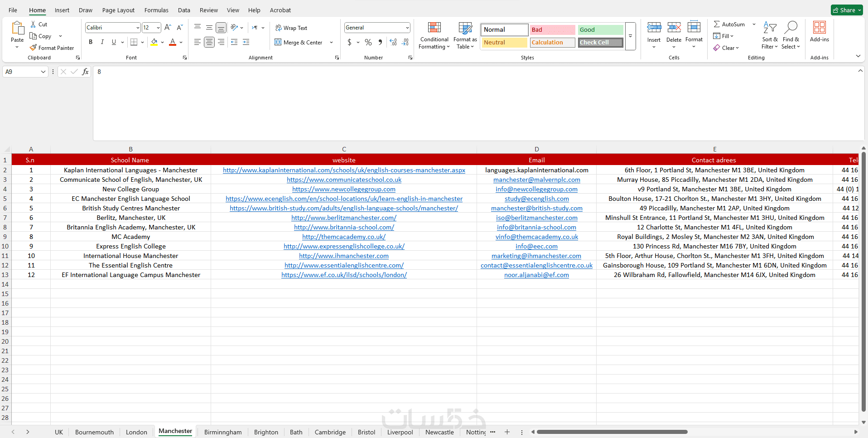Open the File menu

tap(13, 10)
